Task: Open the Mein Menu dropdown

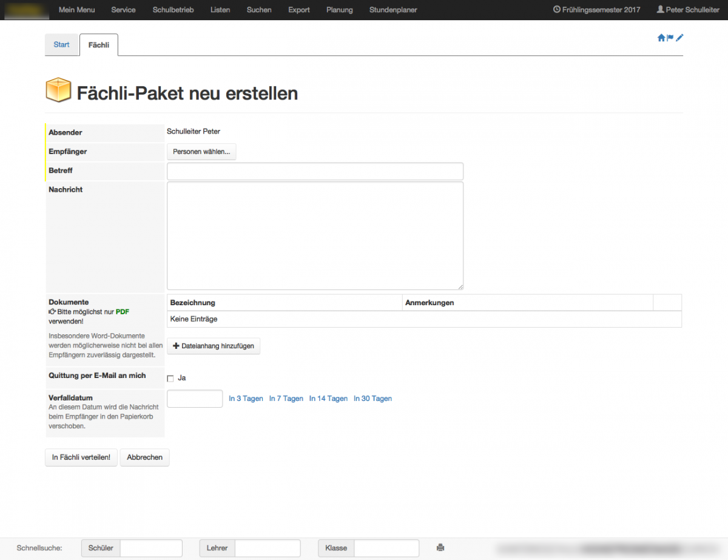Action: point(76,10)
